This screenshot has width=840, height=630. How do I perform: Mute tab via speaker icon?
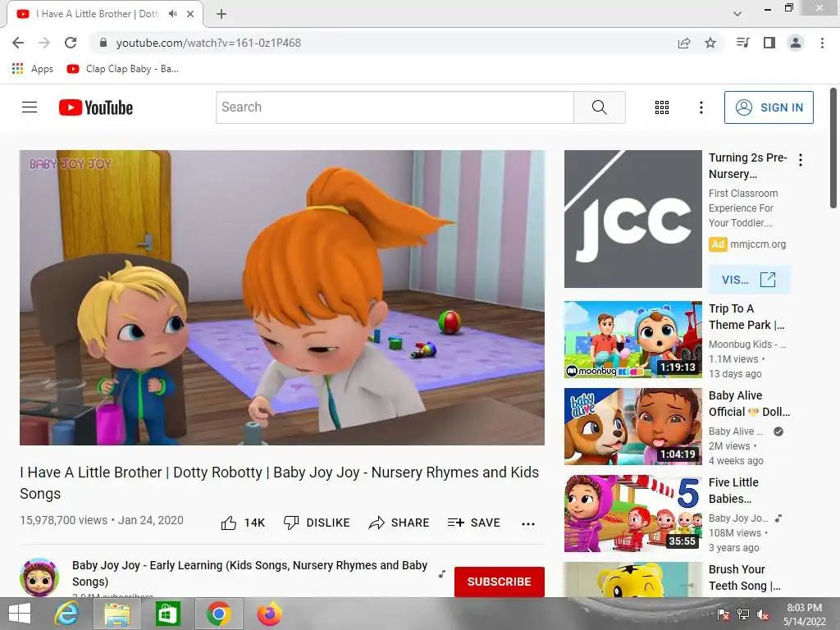click(x=172, y=14)
